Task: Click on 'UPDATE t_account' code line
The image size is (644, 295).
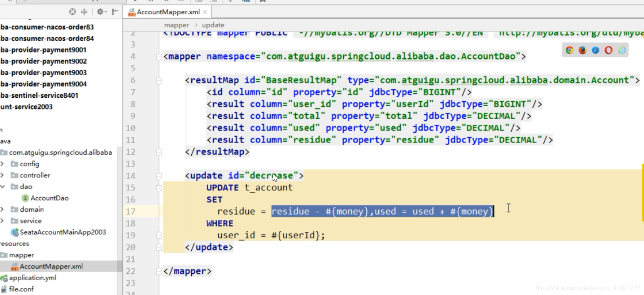Action: click(x=249, y=188)
